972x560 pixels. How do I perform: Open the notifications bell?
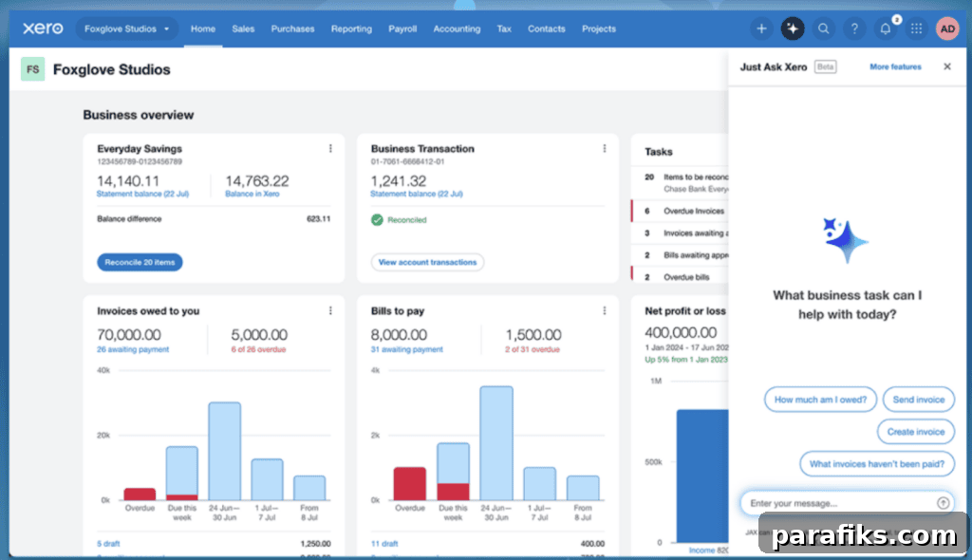tap(886, 28)
